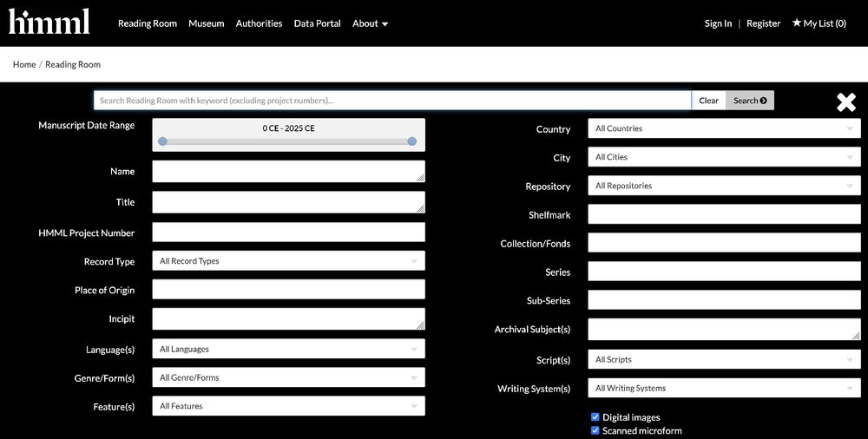Go to Reading Room in top navigation
This screenshot has height=439, width=868.
(x=148, y=23)
